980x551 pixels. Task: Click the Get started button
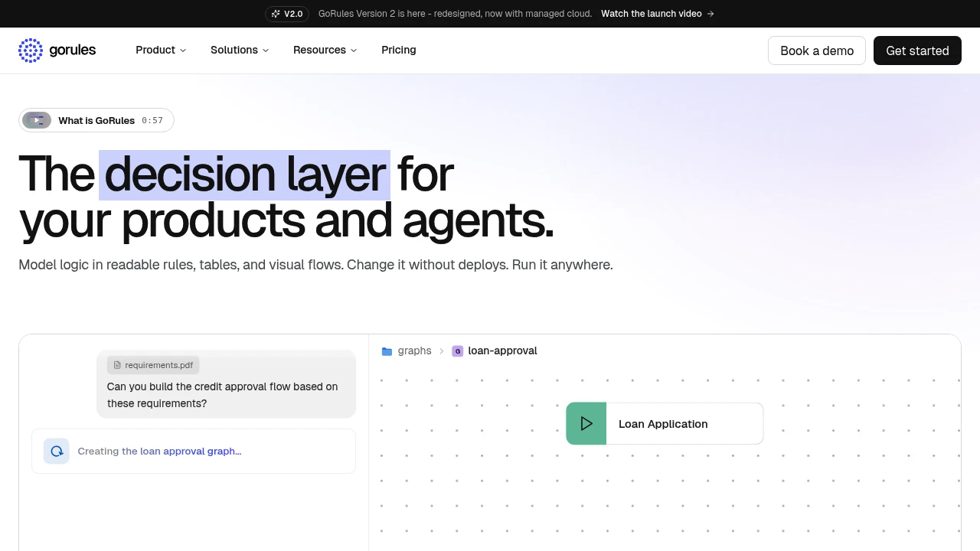pos(917,51)
